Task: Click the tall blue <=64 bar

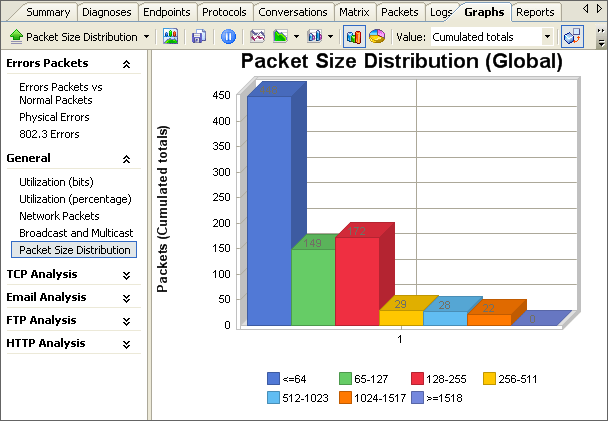Action: 269,210
